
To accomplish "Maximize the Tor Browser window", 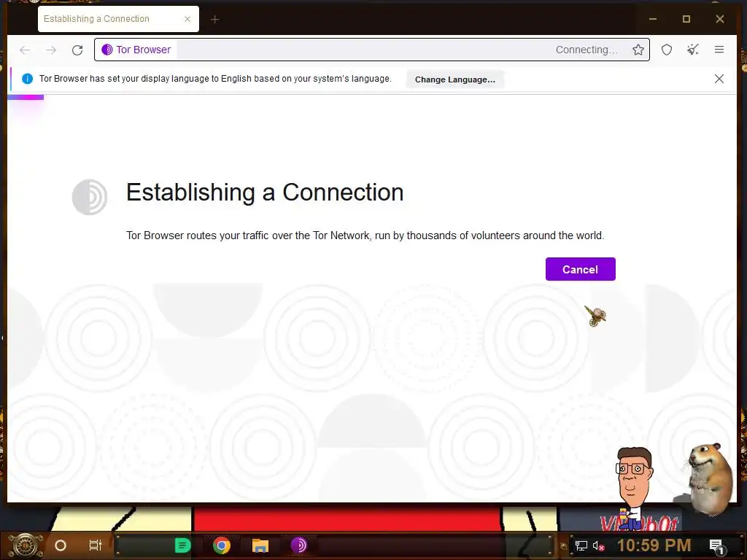I will (686, 19).
